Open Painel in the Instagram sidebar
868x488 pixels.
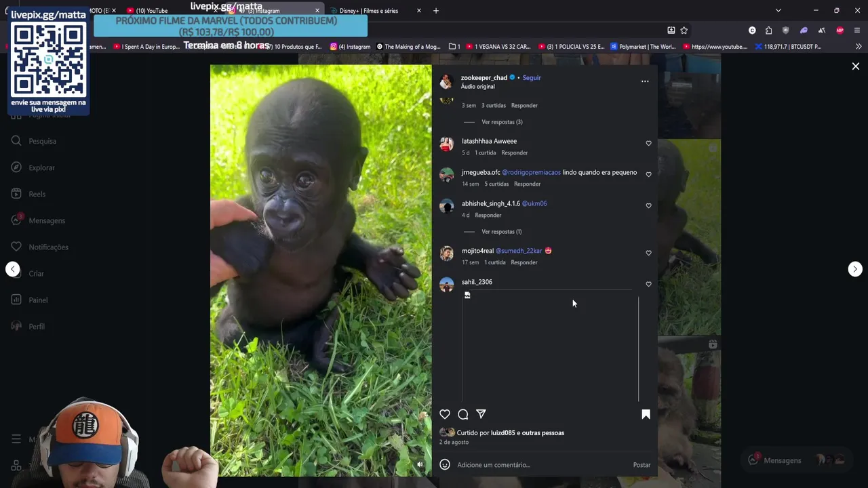click(31, 300)
